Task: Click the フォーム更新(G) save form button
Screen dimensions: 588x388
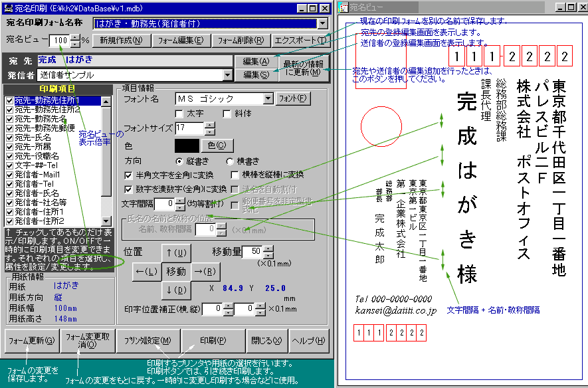Action: point(31,341)
